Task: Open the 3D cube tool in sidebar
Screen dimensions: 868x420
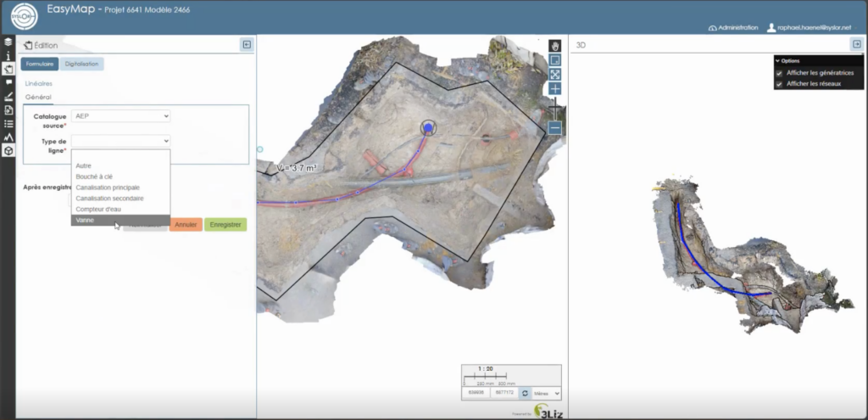Action: point(8,150)
